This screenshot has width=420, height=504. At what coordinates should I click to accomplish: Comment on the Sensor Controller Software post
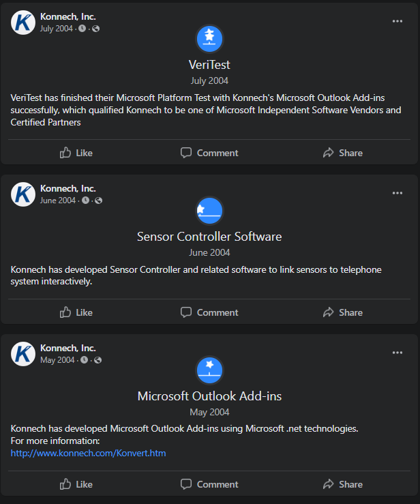(x=209, y=312)
